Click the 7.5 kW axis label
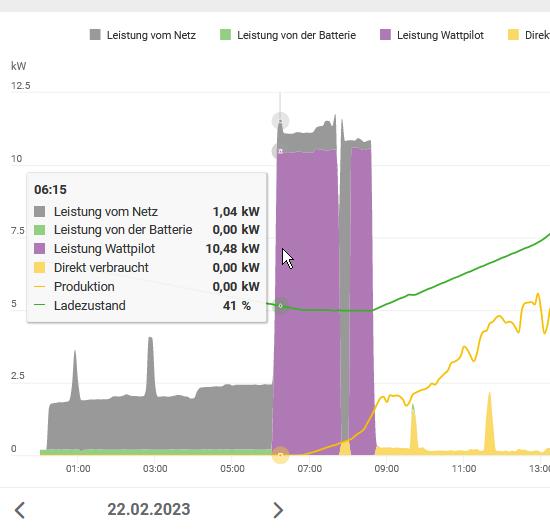Screen dimensions: 550x529 click(18, 231)
